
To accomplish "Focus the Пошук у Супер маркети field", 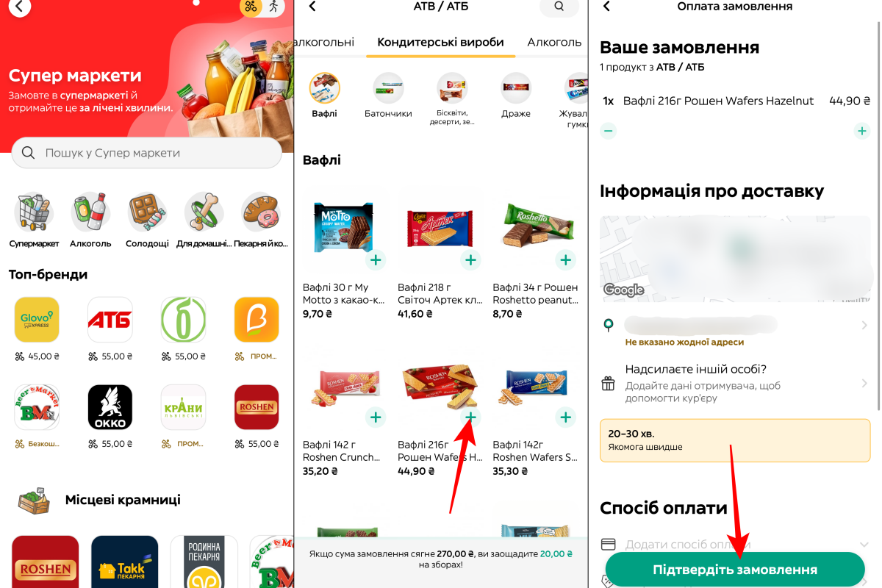I will click(147, 153).
